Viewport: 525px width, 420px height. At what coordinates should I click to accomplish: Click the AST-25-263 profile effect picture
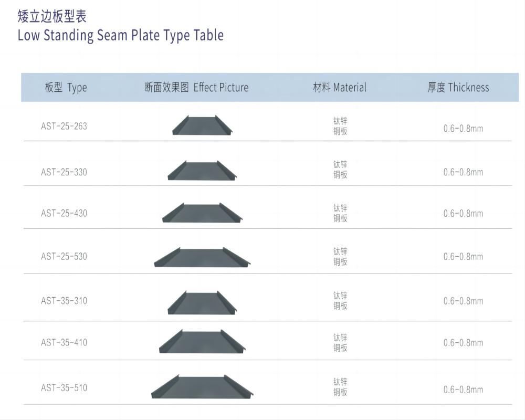(202, 125)
